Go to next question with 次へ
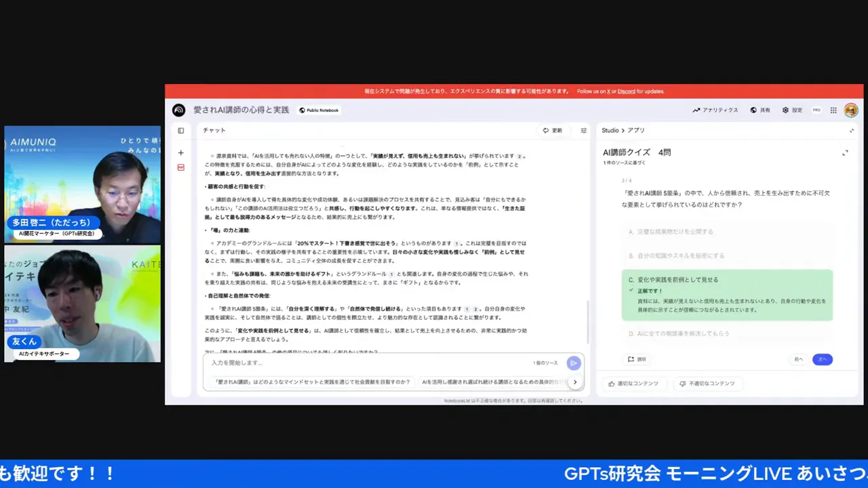868x488 pixels. coord(823,359)
